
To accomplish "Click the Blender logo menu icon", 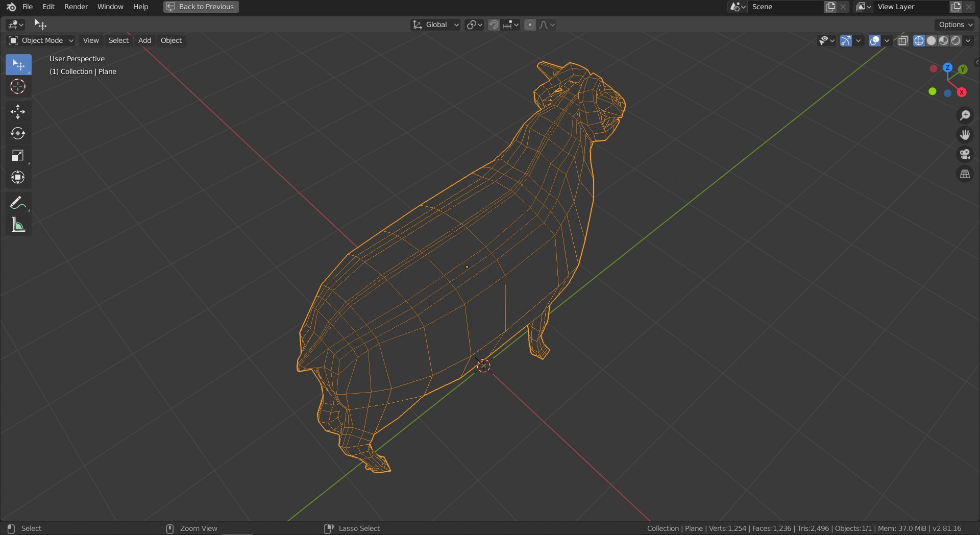I will [x=11, y=7].
